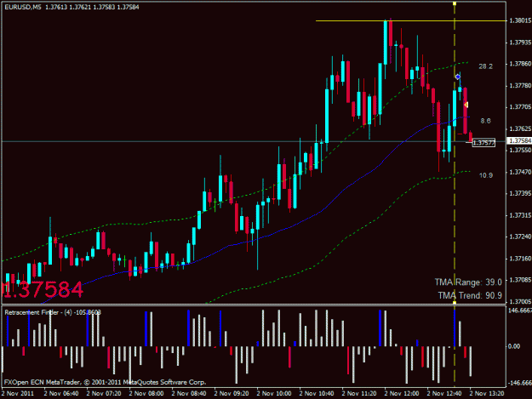Image resolution: width=532 pixels, height=399 pixels.
Task: Click the 1.37240 price axis label
Action: (520, 237)
